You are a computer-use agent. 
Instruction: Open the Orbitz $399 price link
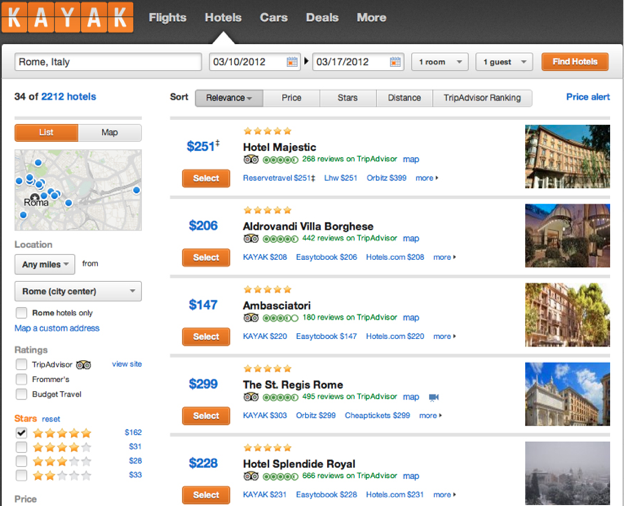(386, 178)
